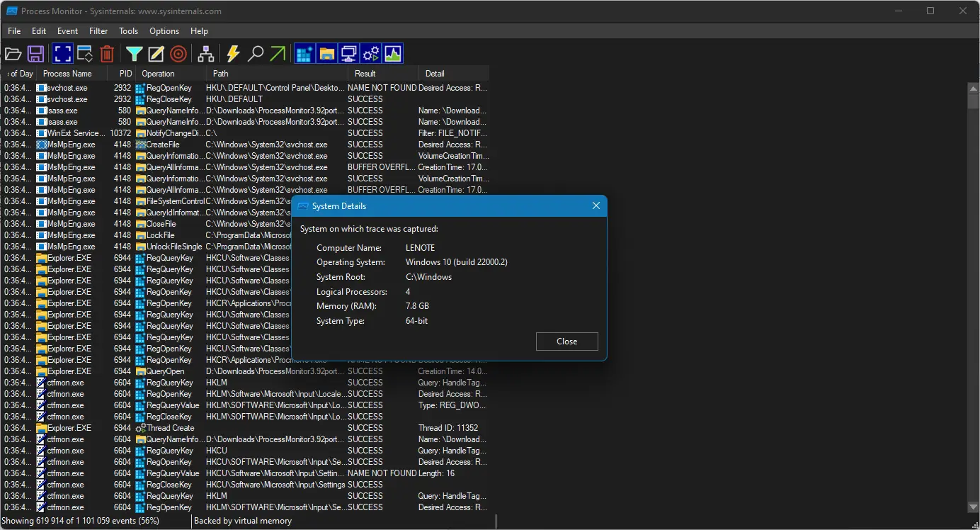Open the Help menu
This screenshot has height=530, width=980.
199,31
